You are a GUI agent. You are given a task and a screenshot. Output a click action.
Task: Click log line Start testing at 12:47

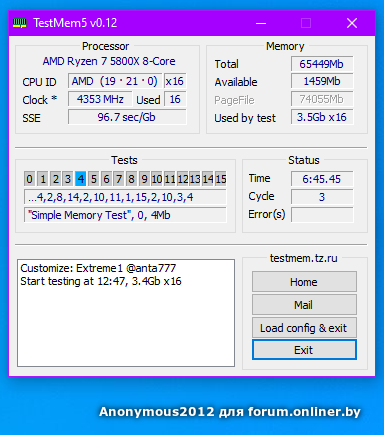tap(101, 281)
